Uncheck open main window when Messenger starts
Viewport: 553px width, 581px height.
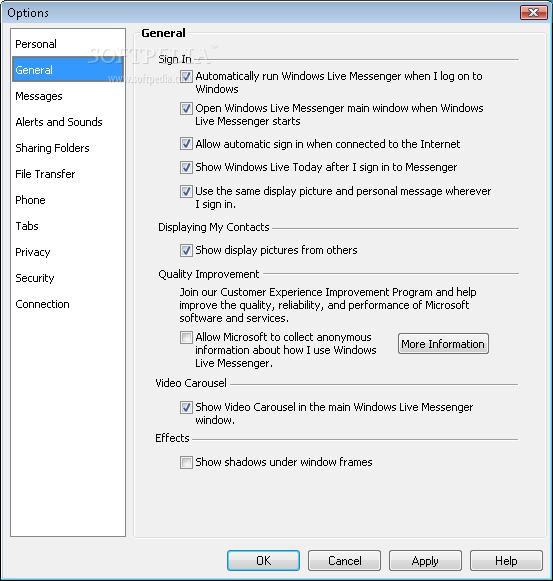(x=186, y=109)
